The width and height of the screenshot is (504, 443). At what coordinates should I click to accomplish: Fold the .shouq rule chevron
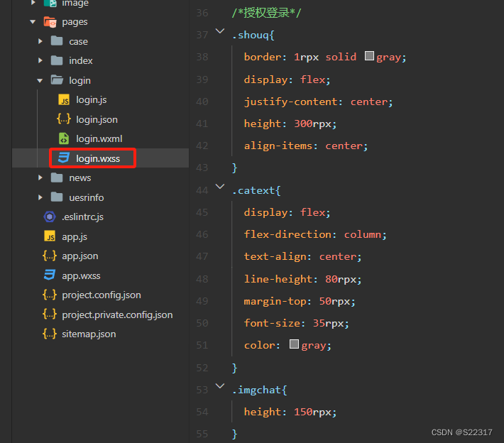tap(220, 31)
